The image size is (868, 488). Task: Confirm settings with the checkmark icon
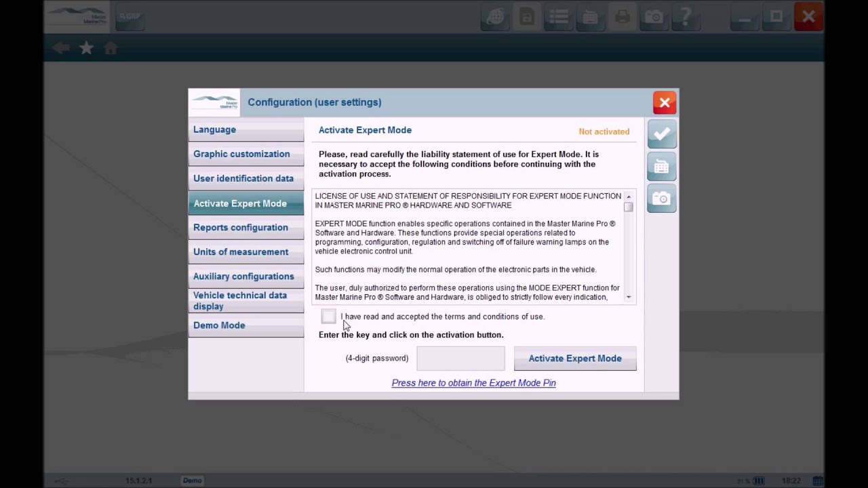661,134
